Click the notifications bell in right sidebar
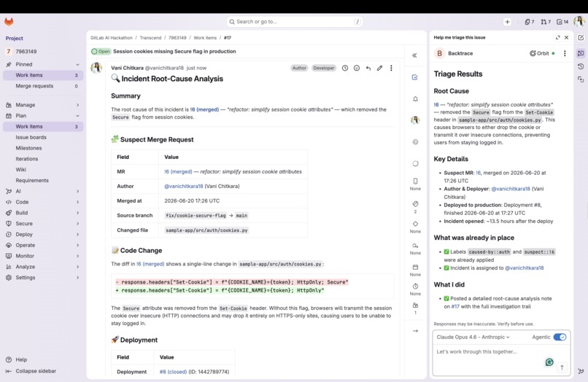 [x=415, y=99]
